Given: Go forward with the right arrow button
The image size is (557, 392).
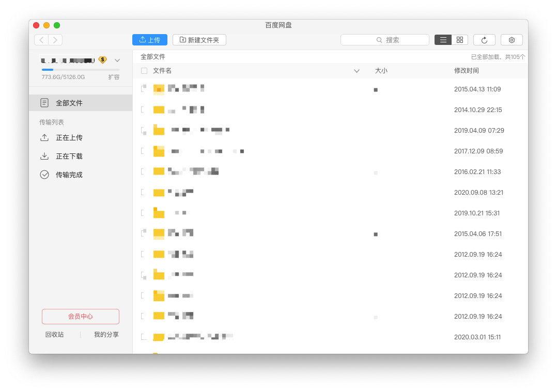Looking at the screenshot, I should tap(55, 40).
